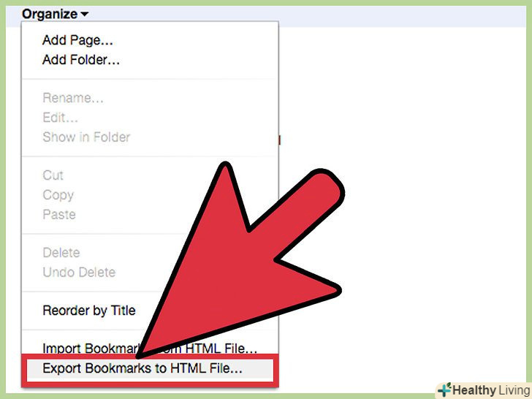
Task: Choose Reorder by Title
Action: [x=89, y=311]
